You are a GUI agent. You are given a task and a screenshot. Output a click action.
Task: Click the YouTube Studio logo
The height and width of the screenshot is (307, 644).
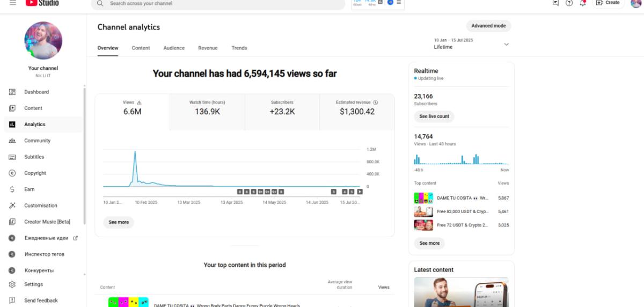(42, 3)
